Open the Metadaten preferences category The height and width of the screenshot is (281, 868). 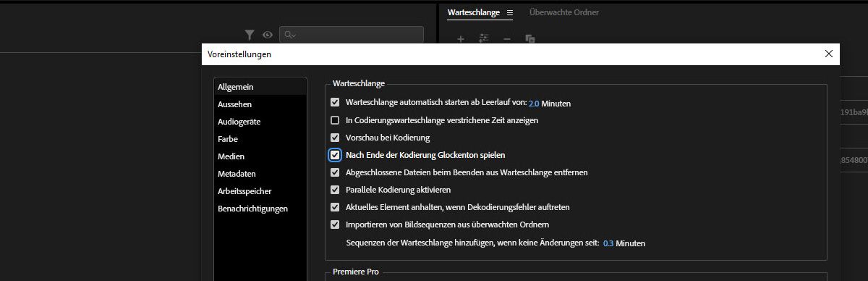[260, 174]
